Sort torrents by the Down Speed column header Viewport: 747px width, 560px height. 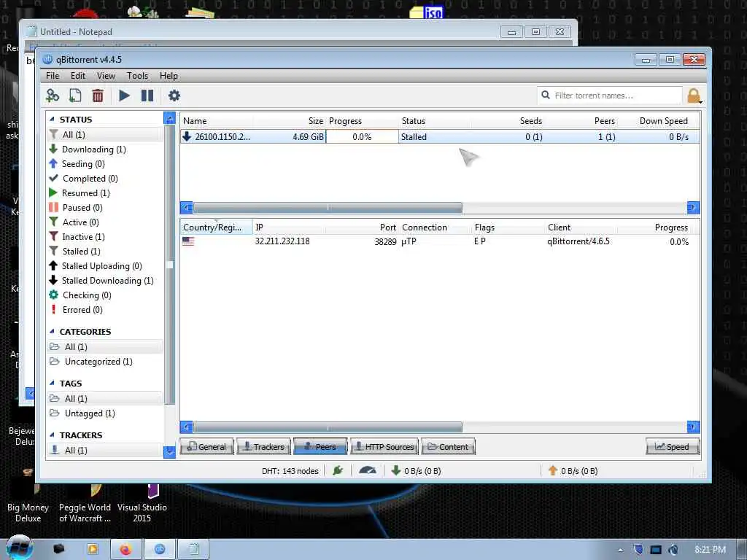coord(663,121)
